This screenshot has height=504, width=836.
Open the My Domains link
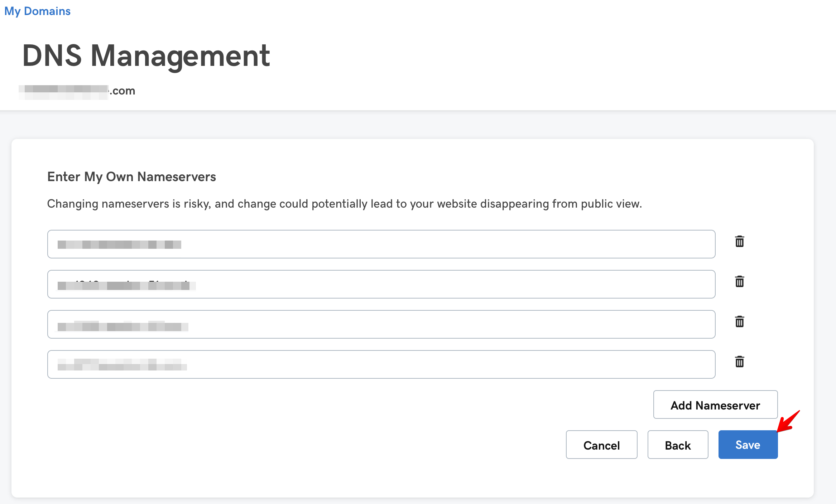click(37, 11)
